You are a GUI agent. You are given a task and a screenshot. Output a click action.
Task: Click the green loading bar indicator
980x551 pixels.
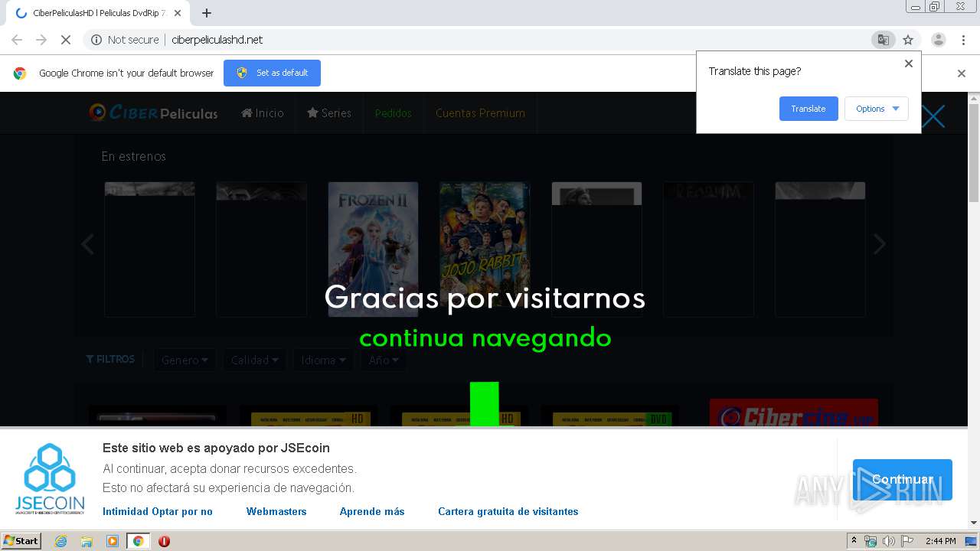coord(485,403)
